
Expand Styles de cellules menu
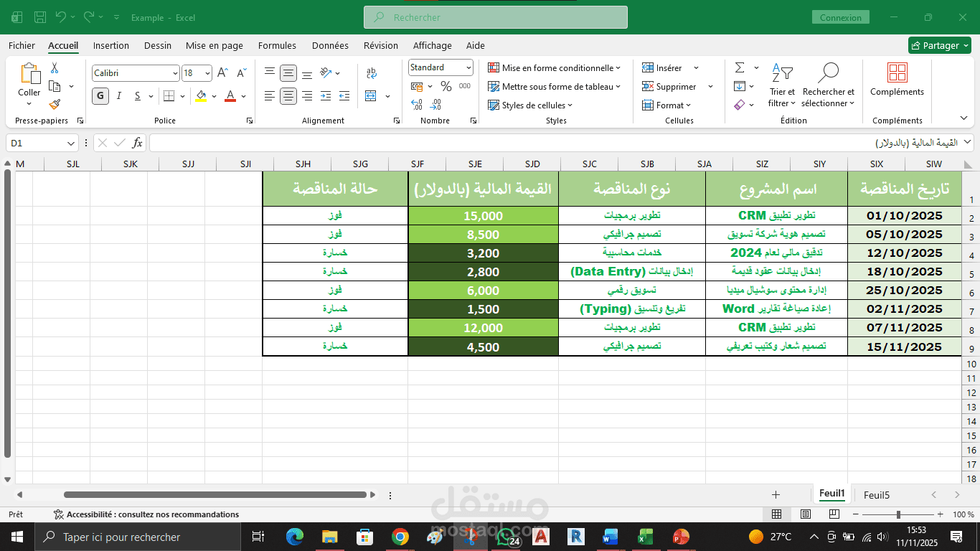click(x=531, y=105)
